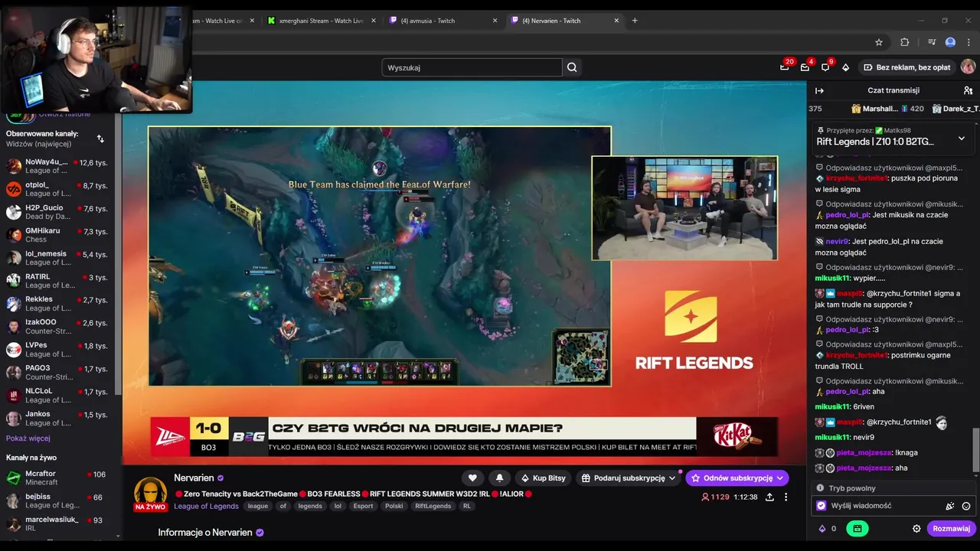Open stream more options three dots
Image resolution: width=980 pixels, height=551 pixels.
tap(786, 497)
